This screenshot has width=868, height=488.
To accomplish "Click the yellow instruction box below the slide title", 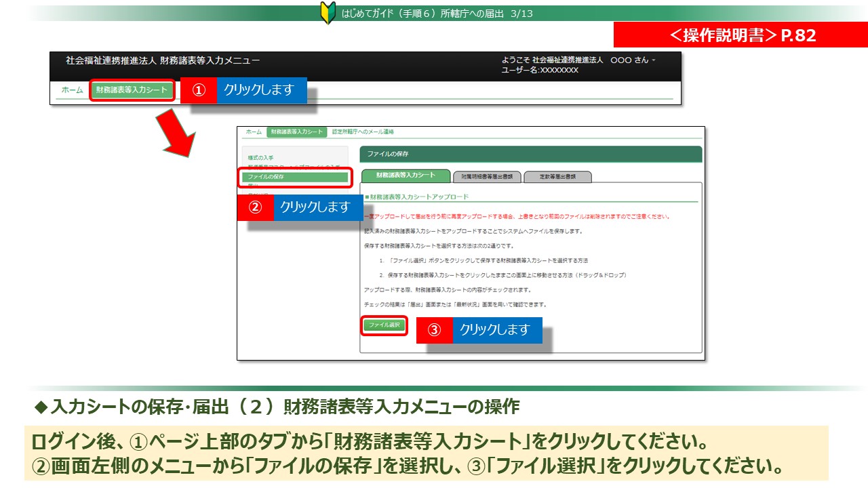I will click(426, 453).
